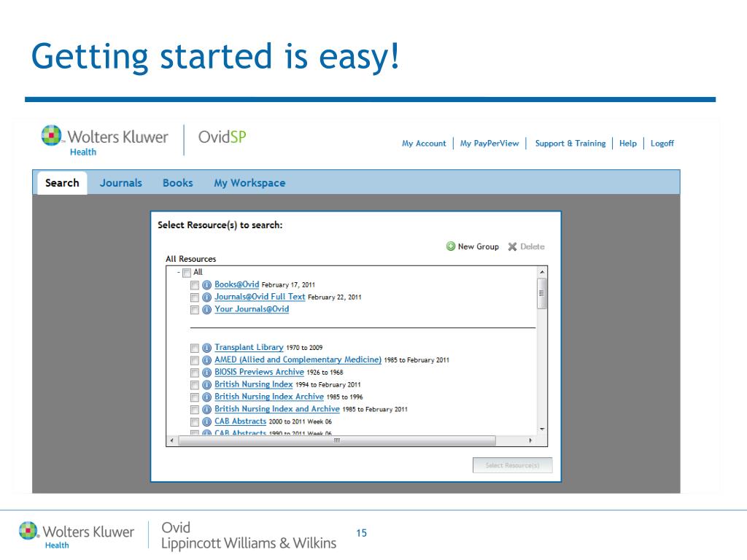Open the Your Journals@Ovid link

pos(252,309)
